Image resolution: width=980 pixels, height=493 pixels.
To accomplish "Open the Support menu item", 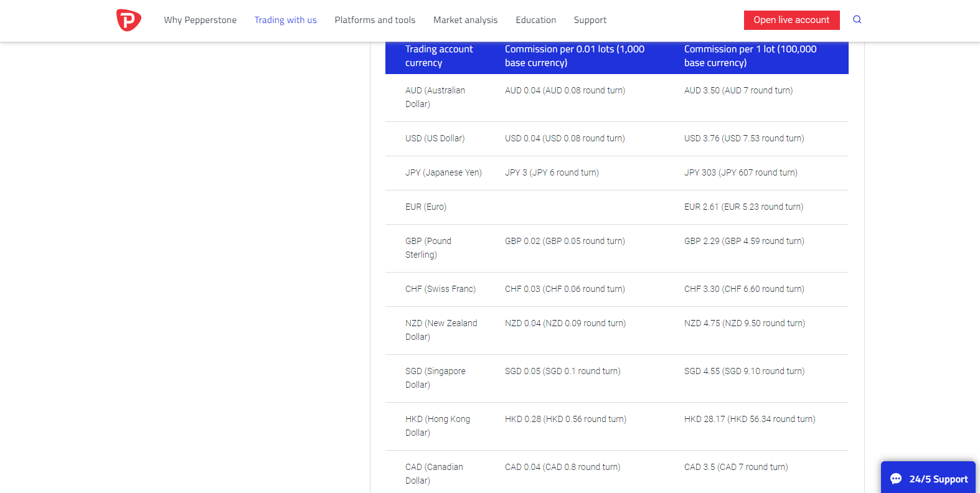I will 590,20.
